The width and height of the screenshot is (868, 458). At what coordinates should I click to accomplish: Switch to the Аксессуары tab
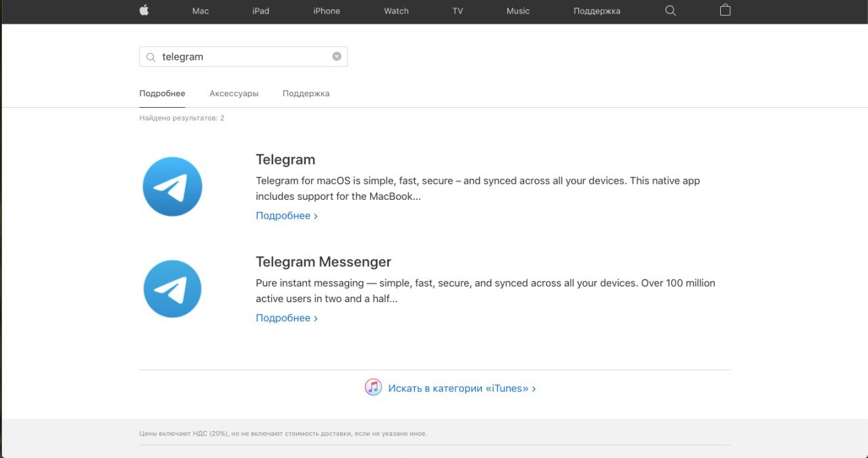(x=234, y=93)
